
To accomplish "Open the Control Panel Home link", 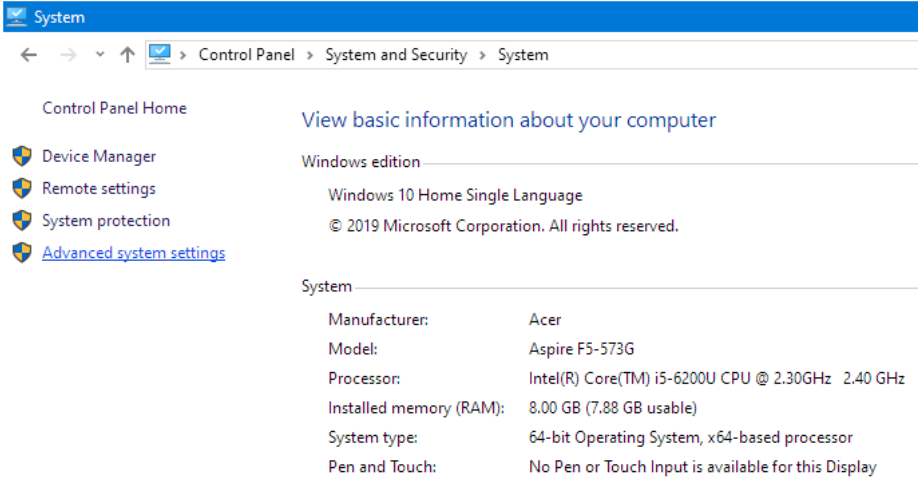I will [x=114, y=108].
